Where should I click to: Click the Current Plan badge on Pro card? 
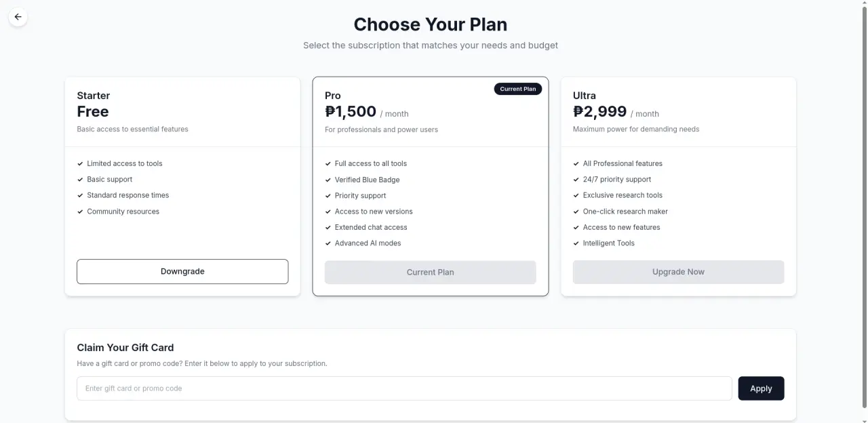tap(518, 89)
